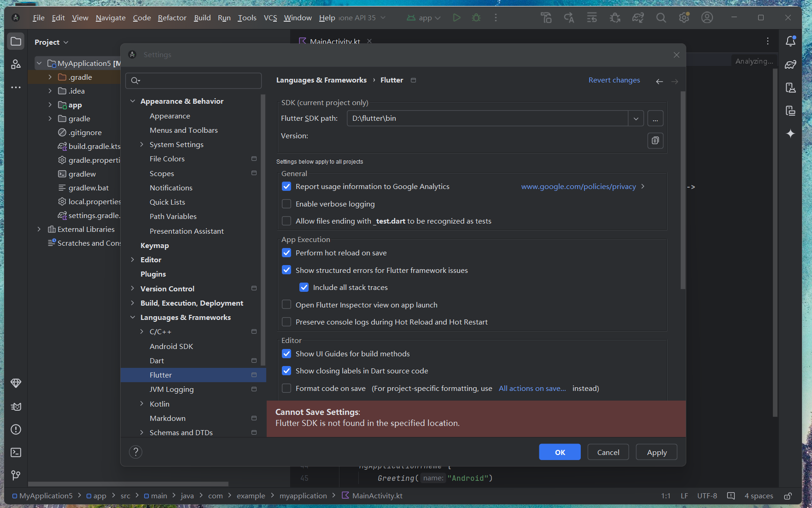
Task: Open the File menu
Action: 39,18
